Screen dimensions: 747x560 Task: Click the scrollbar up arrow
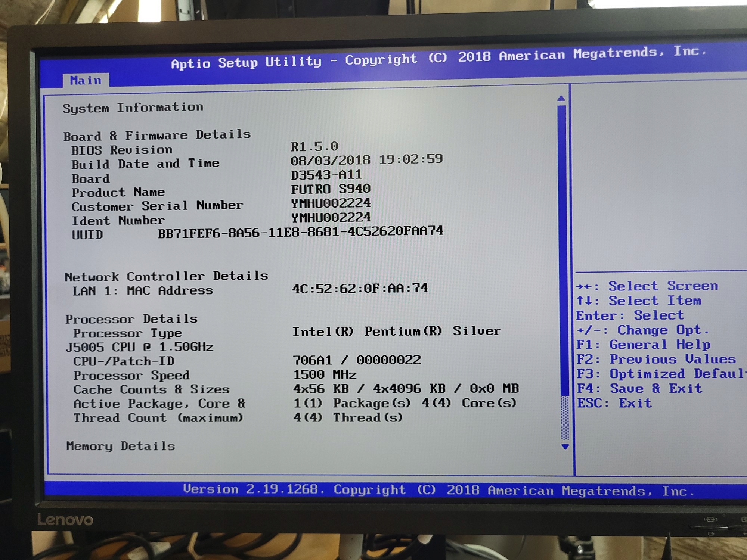[x=561, y=99]
